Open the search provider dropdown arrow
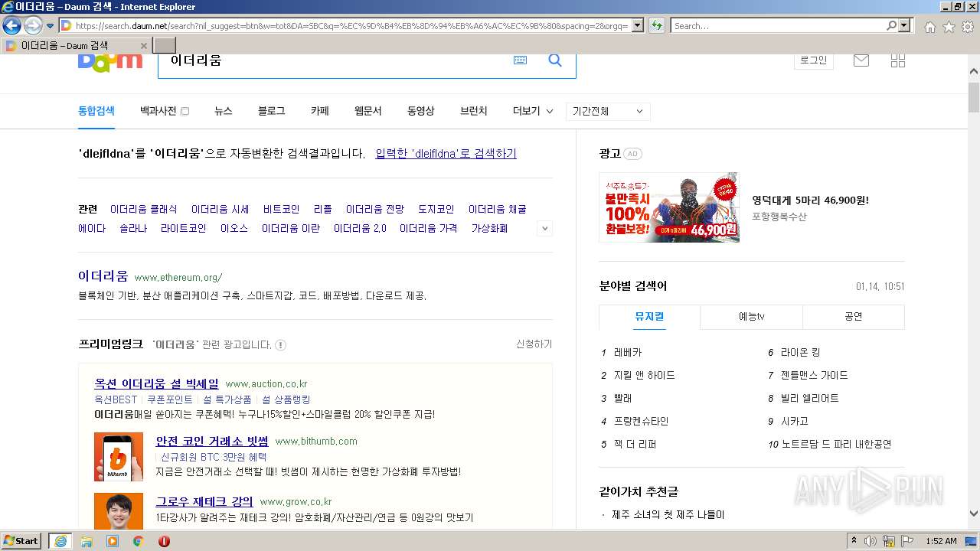The image size is (980, 551). point(905,26)
